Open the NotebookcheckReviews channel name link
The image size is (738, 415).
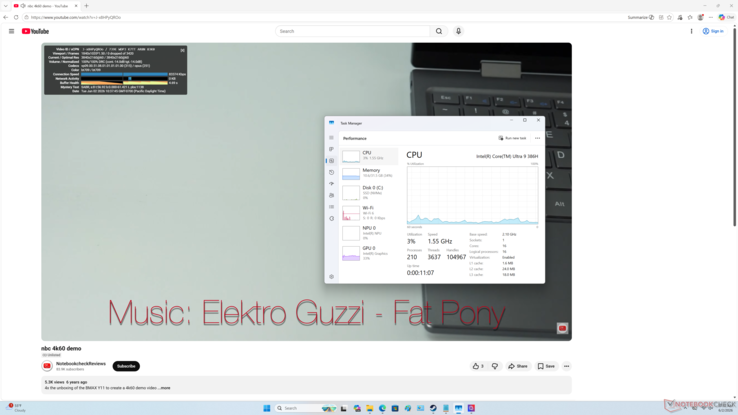[x=80, y=364]
